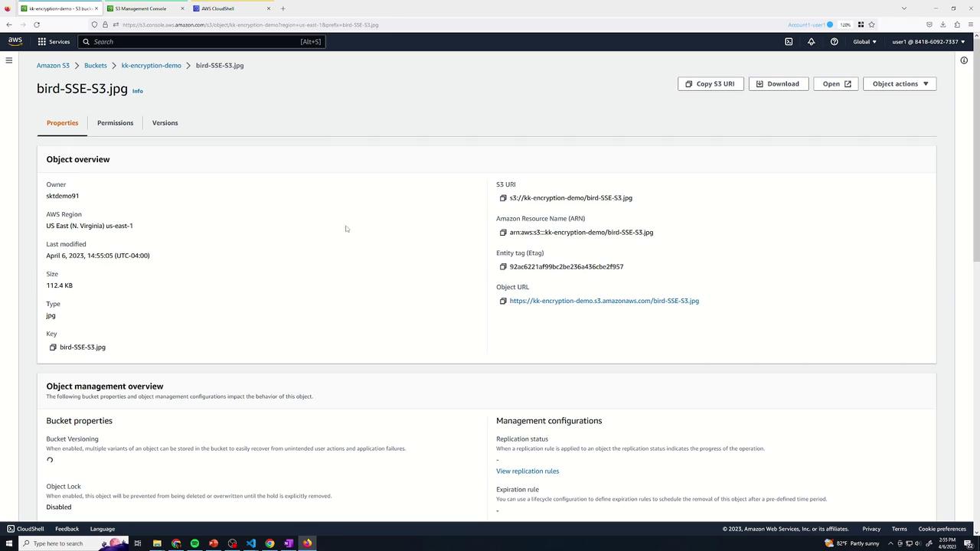The height and width of the screenshot is (551, 980).
Task: Open the help question mark menu
Action: pyautogui.click(x=835, y=41)
